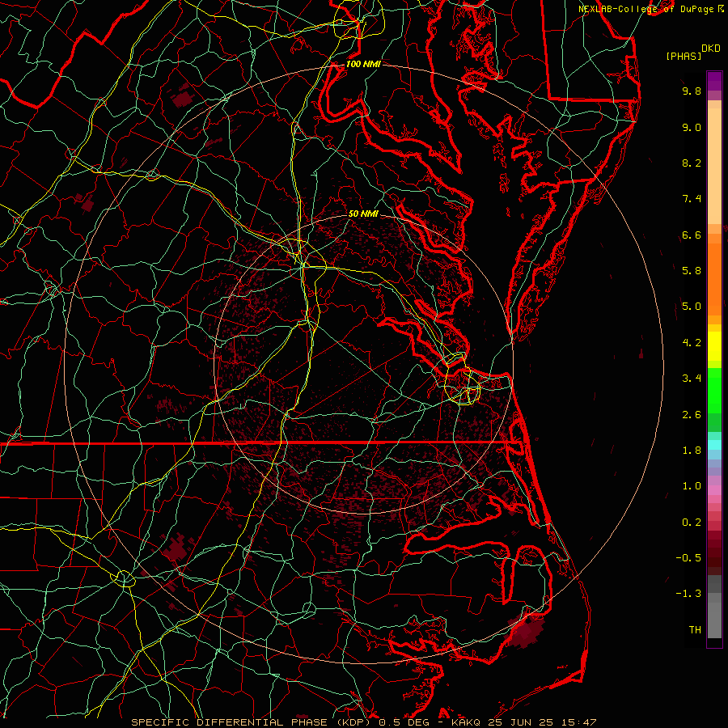Viewport: 728px width, 728px height.
Task: Click the 0.2 scale value
Action: pos(692,522)
